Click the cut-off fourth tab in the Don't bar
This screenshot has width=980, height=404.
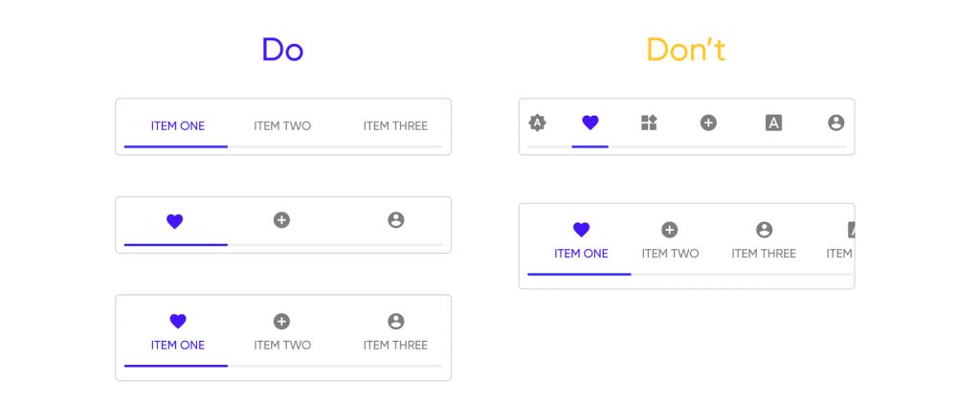coord(841,242)
